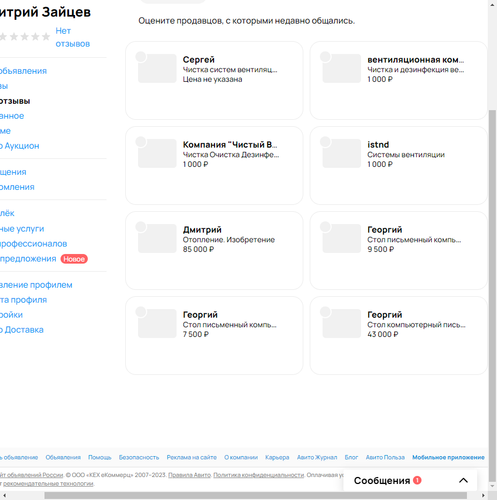Open Дмитрий seller with Отопление listing
Image resolution: width=497 pixels, height=500 pixels.
coord(202,230)
